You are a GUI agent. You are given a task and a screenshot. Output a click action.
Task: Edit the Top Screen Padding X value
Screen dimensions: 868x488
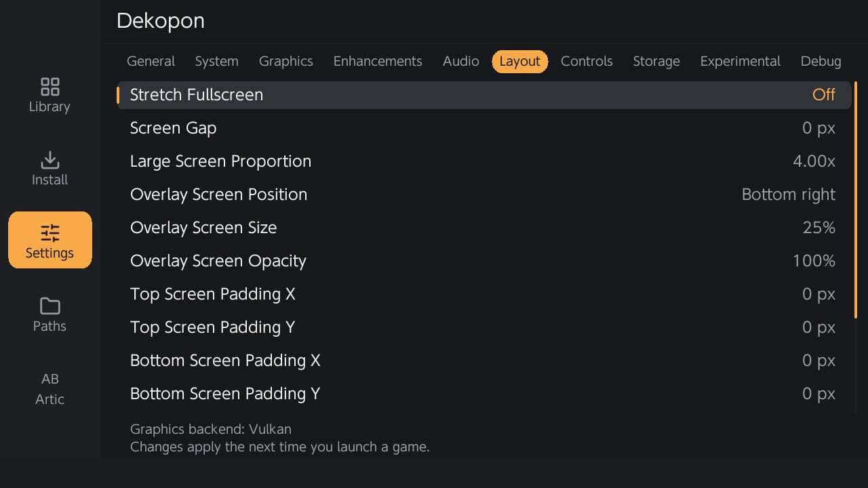(818, 294)
